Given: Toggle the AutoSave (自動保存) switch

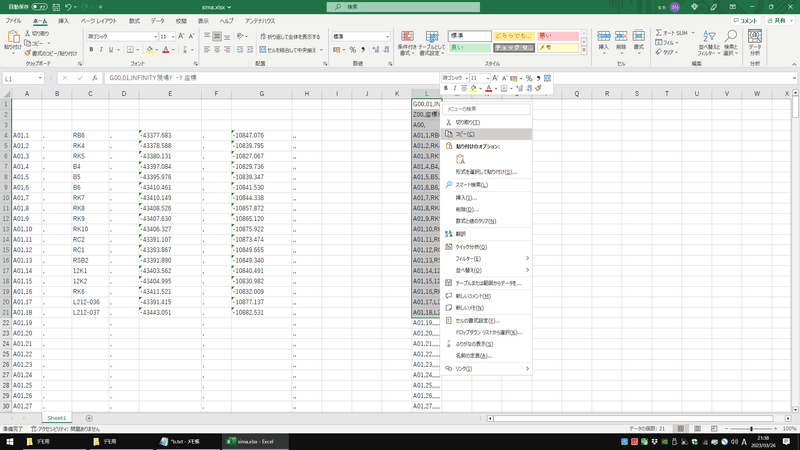Looking at the screenshot, I should pos(39,7).
